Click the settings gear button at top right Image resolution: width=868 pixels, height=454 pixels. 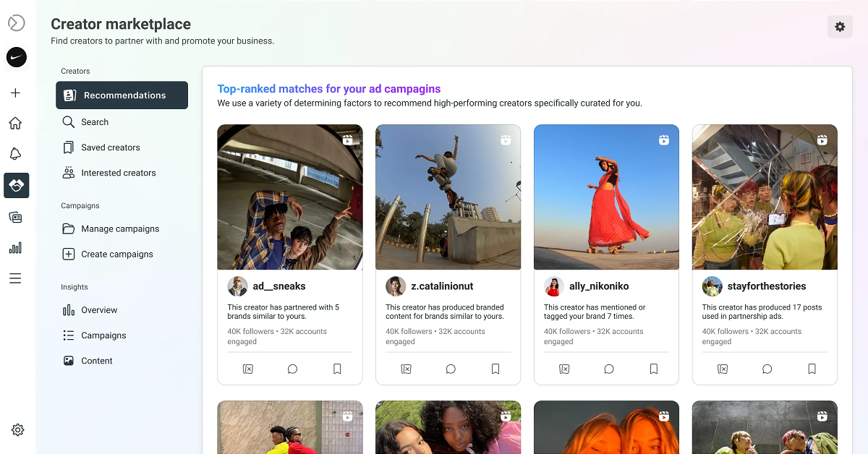(840, 27)
